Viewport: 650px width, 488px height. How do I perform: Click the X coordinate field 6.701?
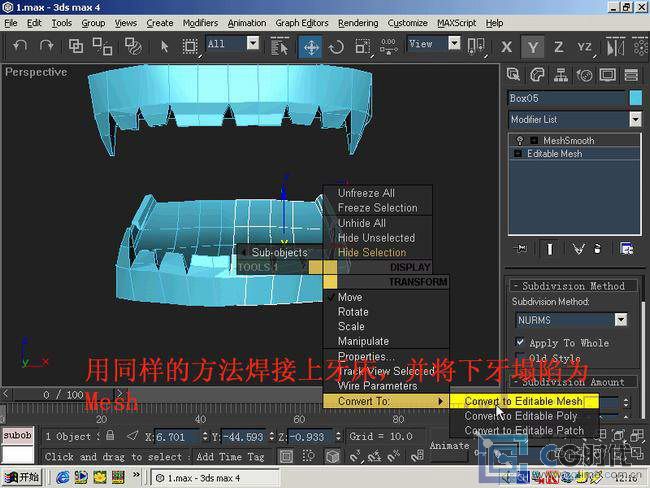(x=176, y=436)
